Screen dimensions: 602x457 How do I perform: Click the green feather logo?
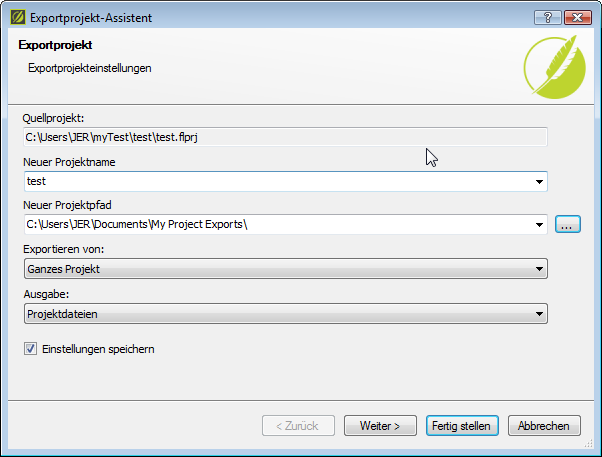point(554,66)
